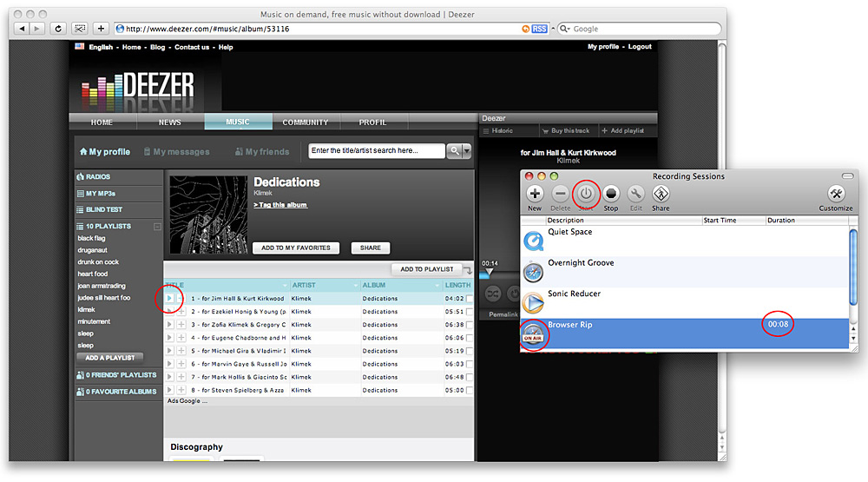Click Deezer player progress bar marker
The image size is (868, 482).
pyautogui.click(x=489, y=272)
